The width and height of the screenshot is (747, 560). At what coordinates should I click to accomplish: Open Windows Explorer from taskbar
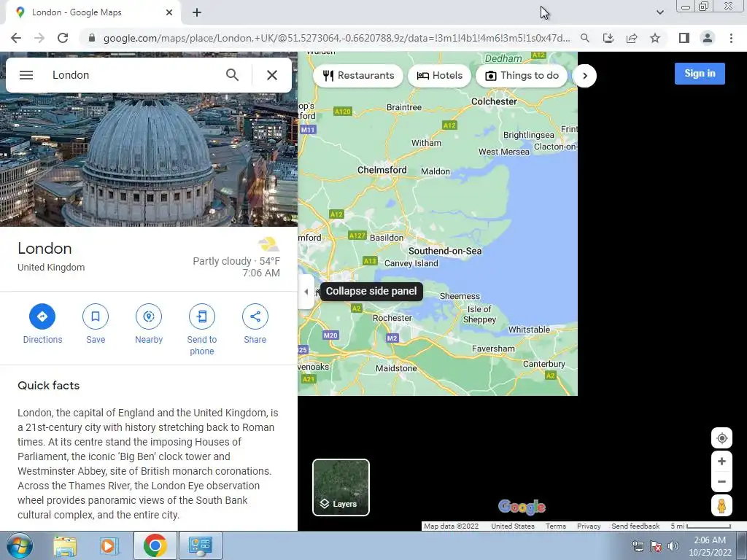(65, 545)
